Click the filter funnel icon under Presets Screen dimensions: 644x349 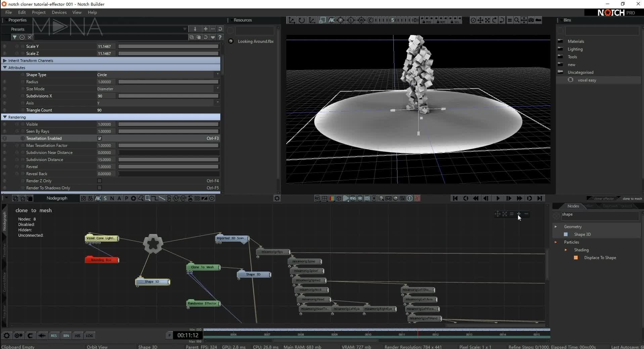coord(15,37)
